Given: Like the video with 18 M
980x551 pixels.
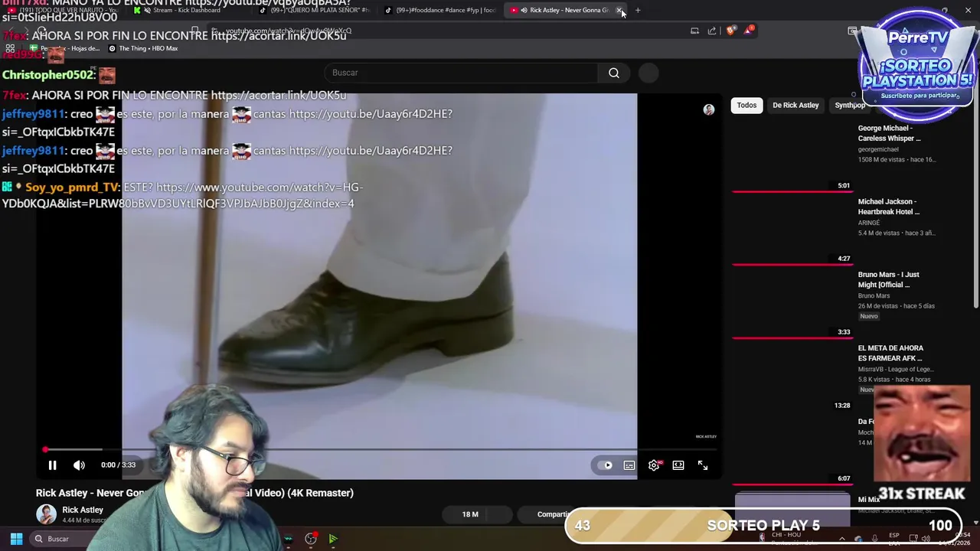Looking at the screenshot, I should [465, 514].
